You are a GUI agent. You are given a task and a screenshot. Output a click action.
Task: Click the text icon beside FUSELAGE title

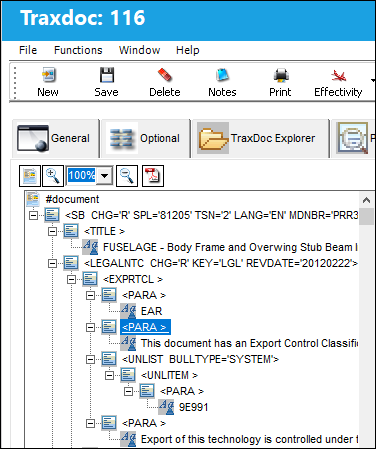click(90, 247)
